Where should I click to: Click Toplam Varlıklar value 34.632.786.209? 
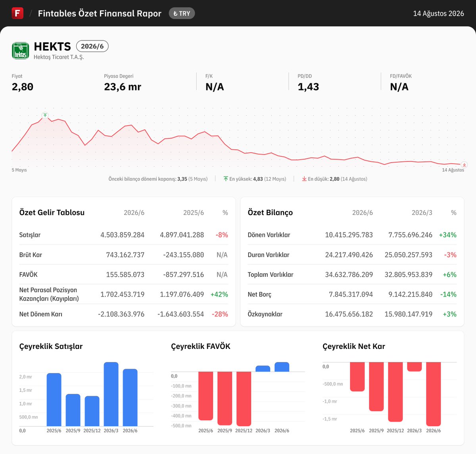(x=349, y=274)
